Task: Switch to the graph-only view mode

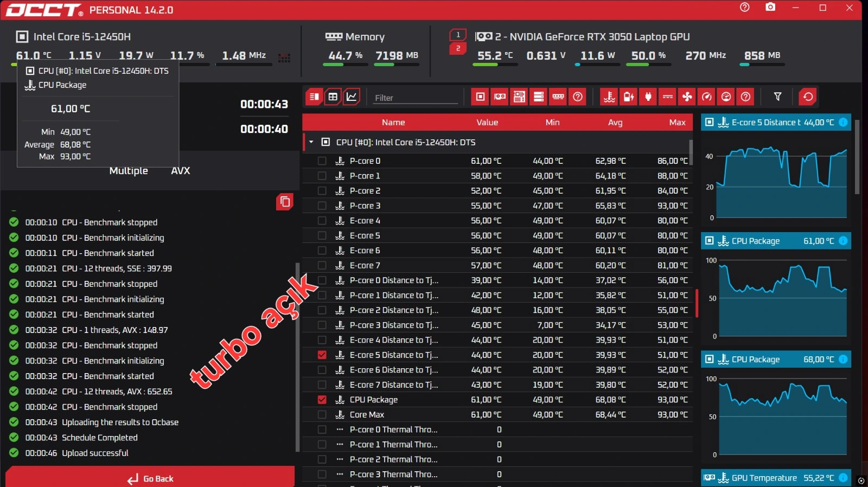Action: pyautogui.click(x=352, y=97)
